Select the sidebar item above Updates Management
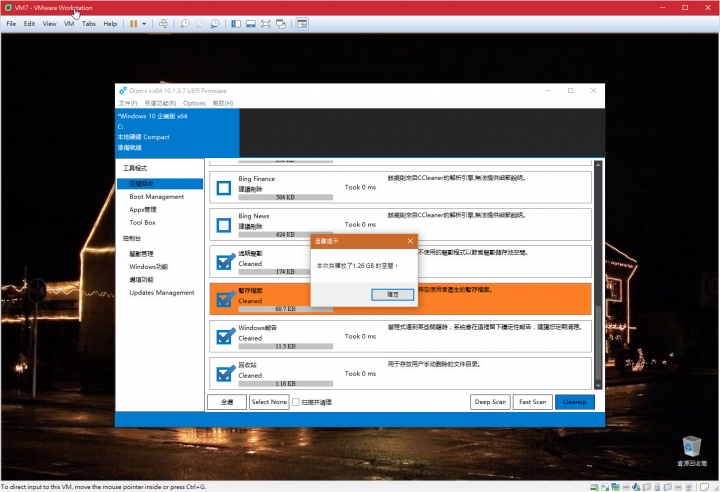The width and height of the screenshot is (720, 492). [x=141, y=279]
